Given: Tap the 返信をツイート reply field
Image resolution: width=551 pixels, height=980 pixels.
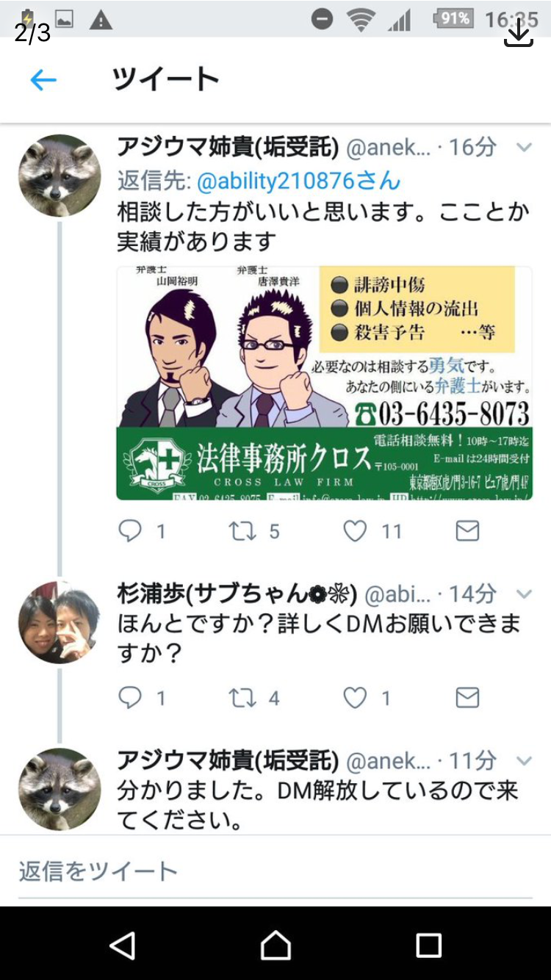Looking at the screenshot, I should coord(275,871).
